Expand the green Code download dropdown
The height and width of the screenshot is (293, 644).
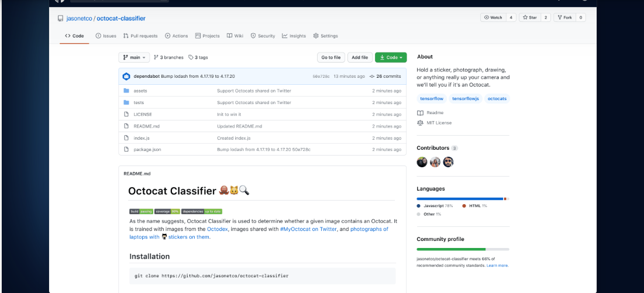[391, 57]
